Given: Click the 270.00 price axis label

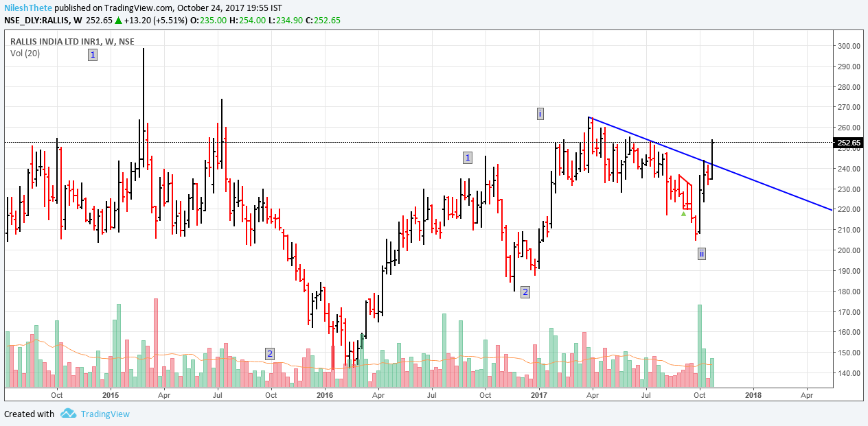Looking at the screenshot, I should point(849,108).
